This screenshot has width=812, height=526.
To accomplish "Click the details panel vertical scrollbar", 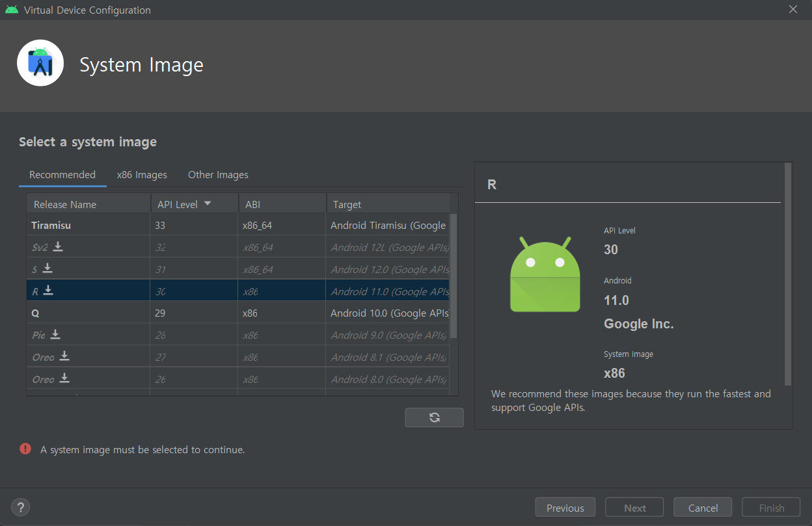I will pyautogui.click(x=788, y=274).
